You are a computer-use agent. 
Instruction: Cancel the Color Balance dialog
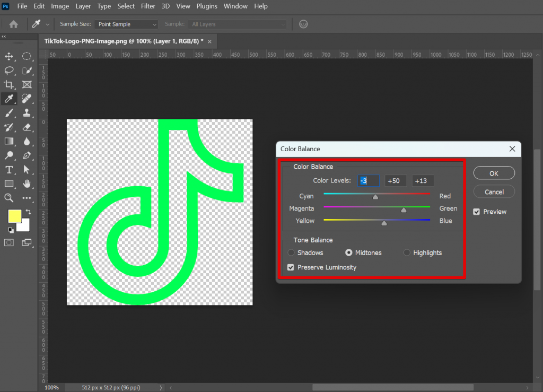point(494,191)
